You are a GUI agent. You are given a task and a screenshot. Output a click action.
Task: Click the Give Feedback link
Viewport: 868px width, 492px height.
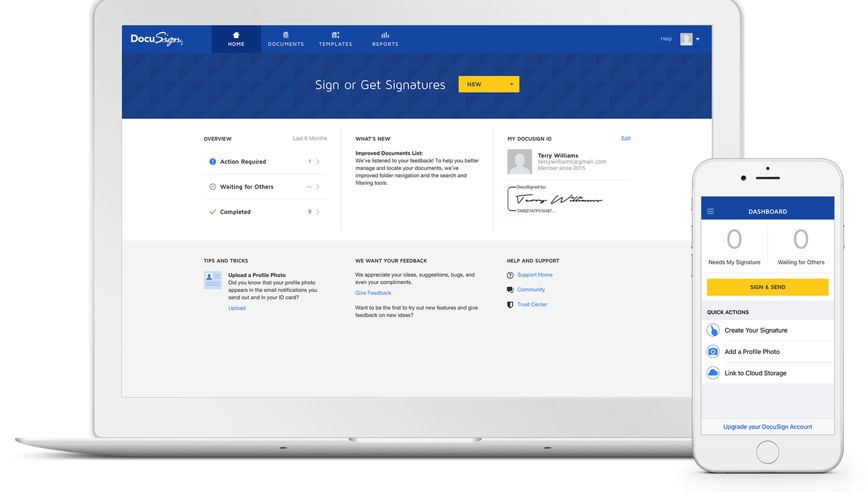[x=373, y=293]
